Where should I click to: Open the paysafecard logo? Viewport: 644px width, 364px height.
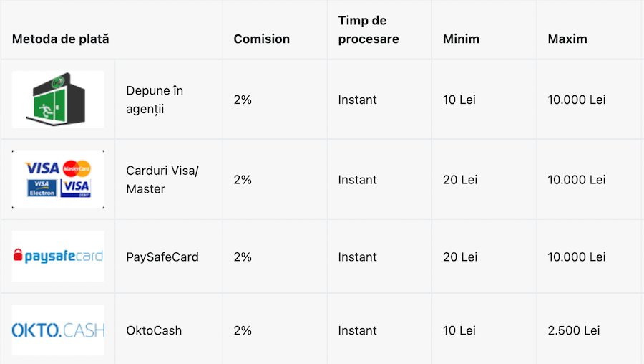58,257
